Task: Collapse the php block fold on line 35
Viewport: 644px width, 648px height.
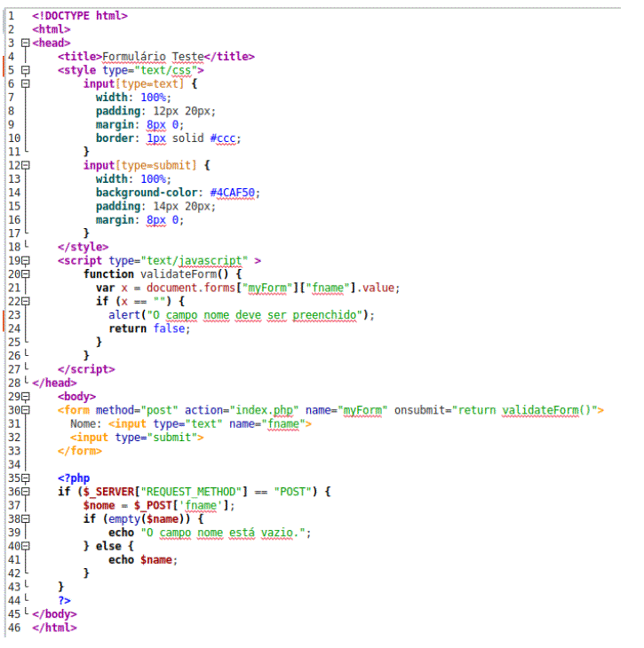Action: coord(25,478)
